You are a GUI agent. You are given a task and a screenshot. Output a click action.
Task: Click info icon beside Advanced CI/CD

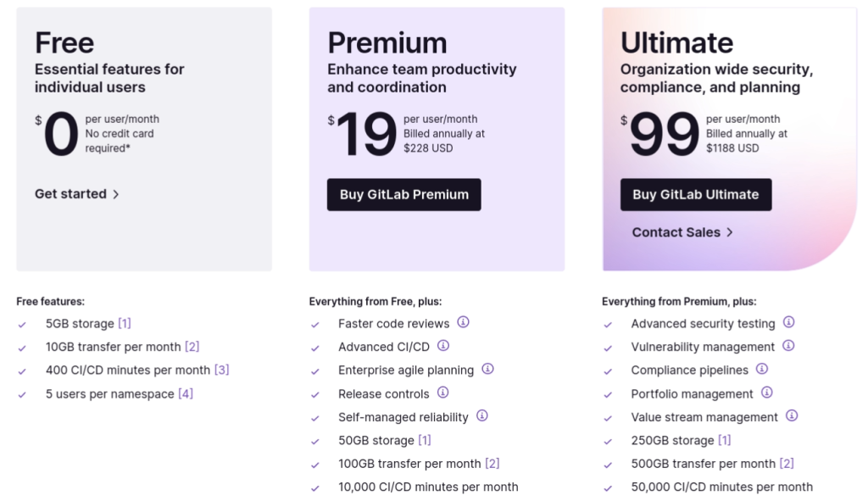click(443, 346)
